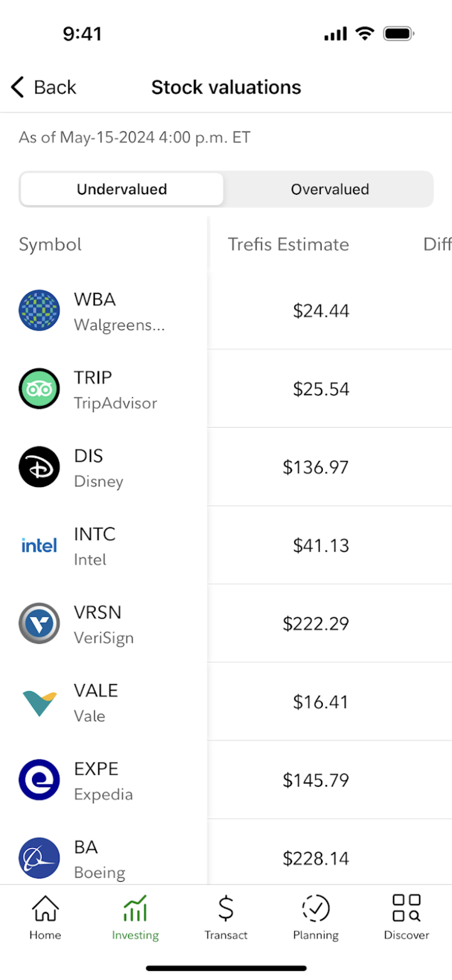Tap the Vale logo icon
Screen dimensions: 452x980
pyautogui.click(x=39, y=702)
